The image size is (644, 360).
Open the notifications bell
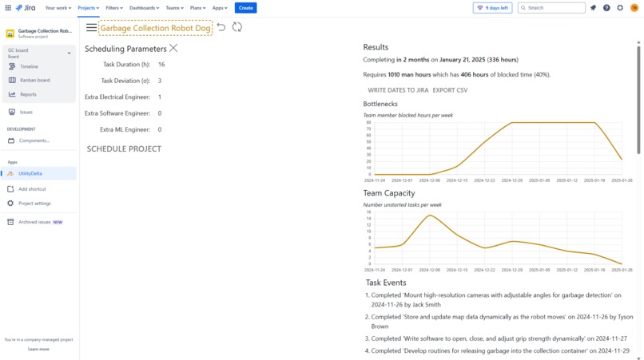(x=593, y=8)
